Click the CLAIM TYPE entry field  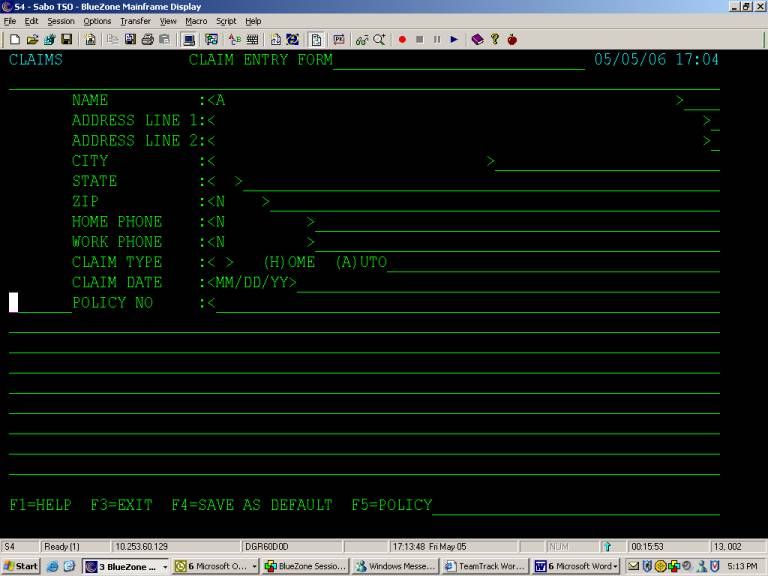pos(220,263)
